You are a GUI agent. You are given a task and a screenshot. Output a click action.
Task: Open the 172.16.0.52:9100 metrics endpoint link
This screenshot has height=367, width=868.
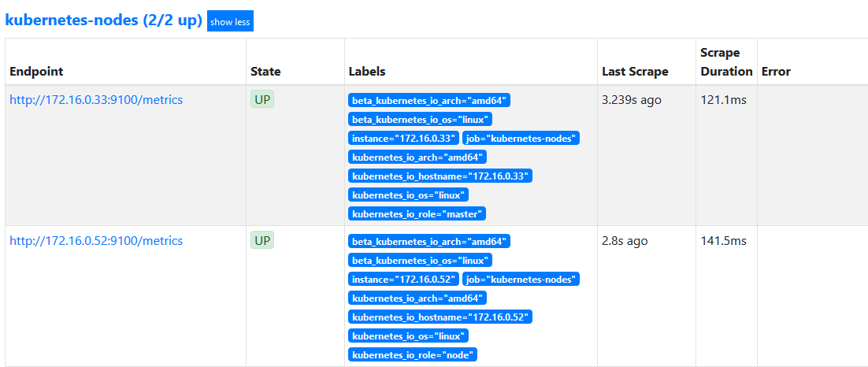[96, 241]
